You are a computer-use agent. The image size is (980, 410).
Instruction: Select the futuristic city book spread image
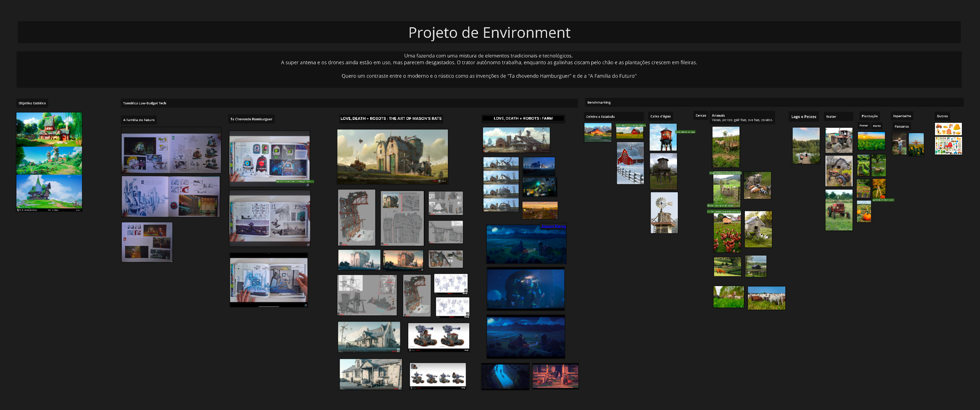click(171, 196)
